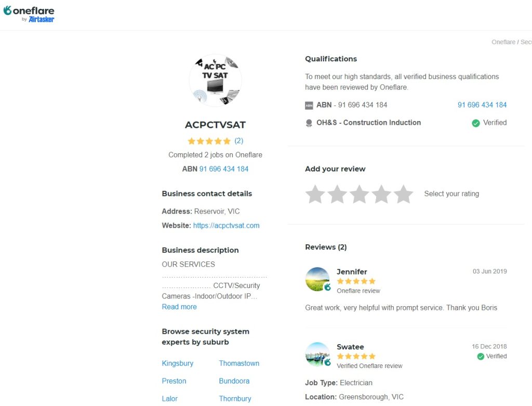
Task: Expand business description with Read more
Action: click(179, 307)
